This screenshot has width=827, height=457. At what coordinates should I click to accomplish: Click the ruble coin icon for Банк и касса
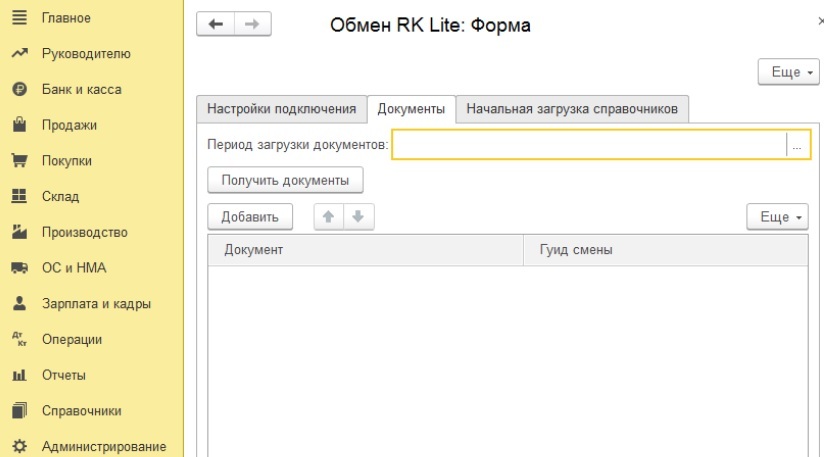20,89
